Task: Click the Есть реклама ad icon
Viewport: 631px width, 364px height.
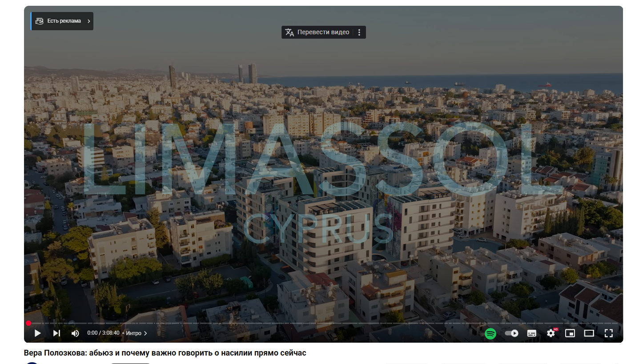Action: click(x=39, y=21)
